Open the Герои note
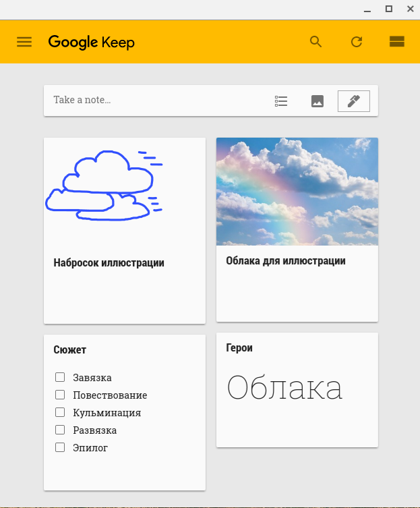This screenshot has height=508, width=420. (x=239, y=348)
